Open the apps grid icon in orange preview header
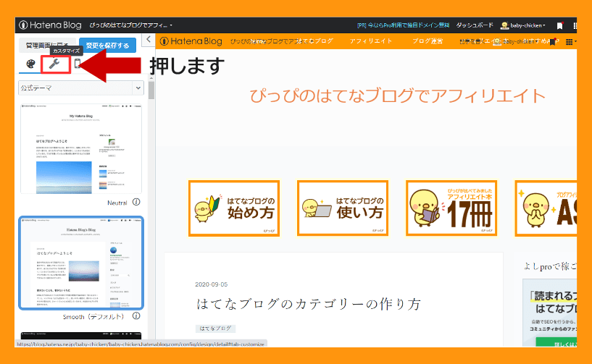This screenshot has width=592, height=364. 570,42
